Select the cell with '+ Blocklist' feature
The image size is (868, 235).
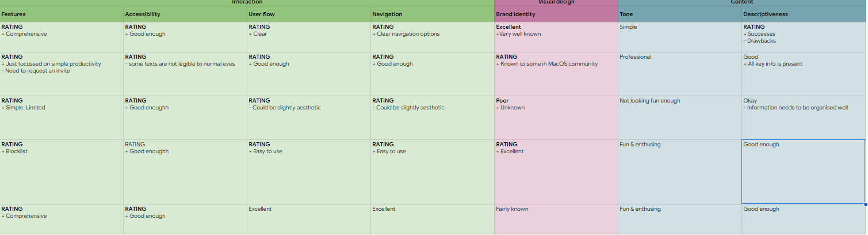[62, 172]
